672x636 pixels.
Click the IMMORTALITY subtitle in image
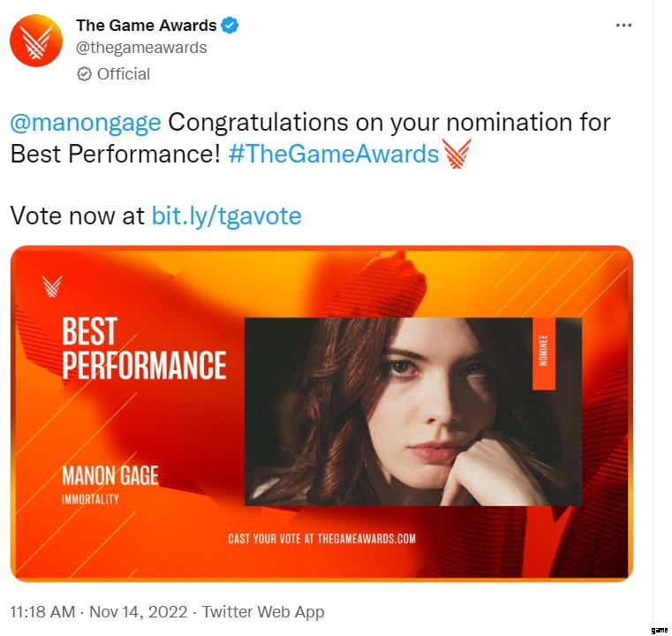90,500
